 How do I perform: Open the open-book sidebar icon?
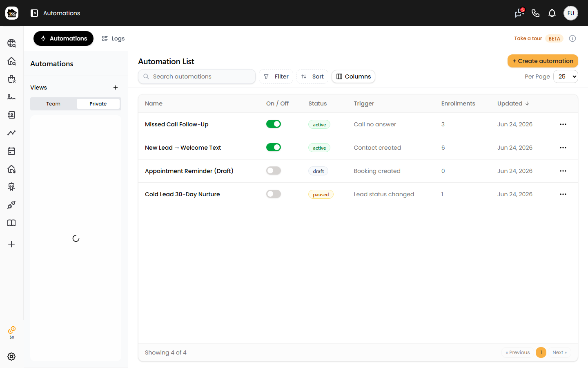[x=11, y=223]
